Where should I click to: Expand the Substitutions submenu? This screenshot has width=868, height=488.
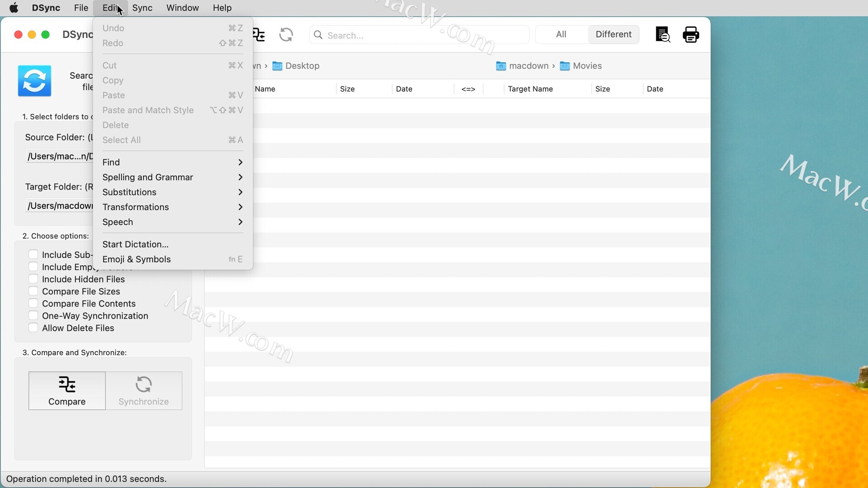pyautogui.click(x=173, y=192)
